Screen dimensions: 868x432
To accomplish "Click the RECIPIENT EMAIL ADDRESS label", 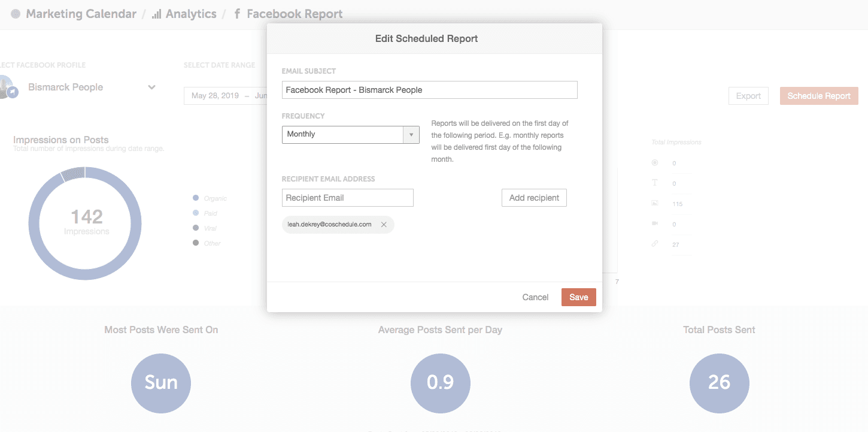I will click(x=329, y=179).
